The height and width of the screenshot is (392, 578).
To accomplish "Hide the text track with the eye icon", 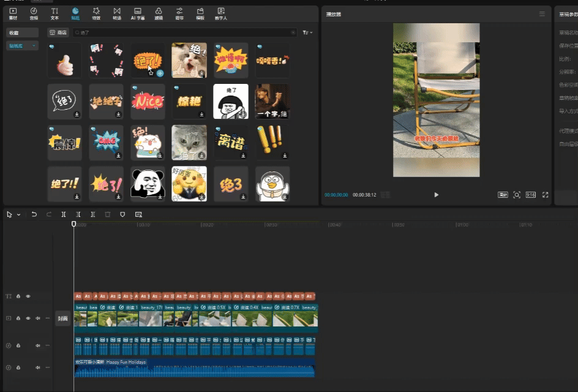I will (28, 296).
